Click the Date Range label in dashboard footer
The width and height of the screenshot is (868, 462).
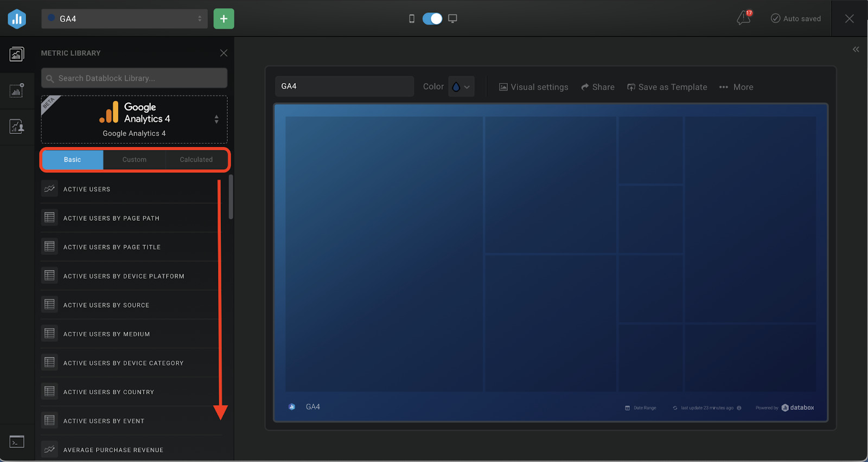pyautogui.click(x=644, y=408)
